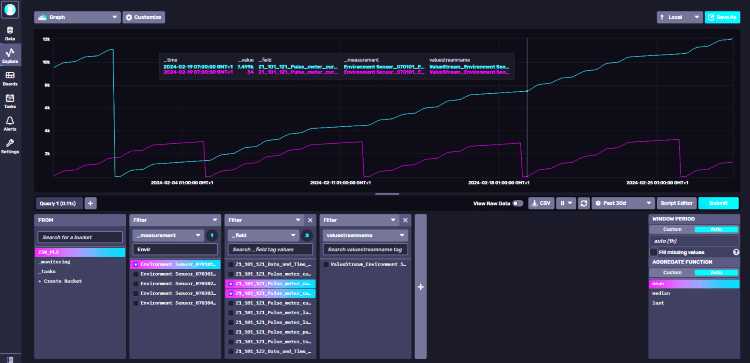Click the Search _field tag values box
This screenshot has width=750, height=363.
click(270, 249)
